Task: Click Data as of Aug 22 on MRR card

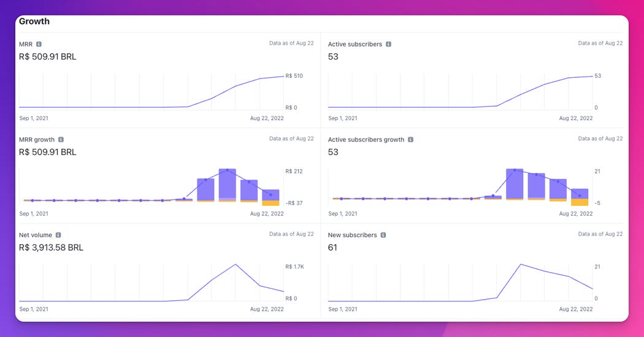Action: pos(291,43)
